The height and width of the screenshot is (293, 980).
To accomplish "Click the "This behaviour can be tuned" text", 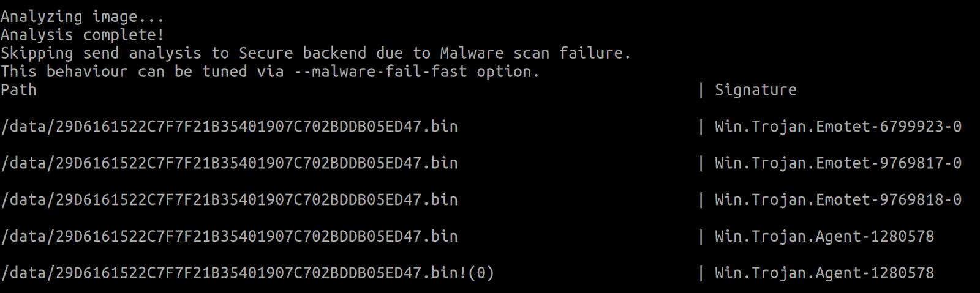I will click(123, 72).
